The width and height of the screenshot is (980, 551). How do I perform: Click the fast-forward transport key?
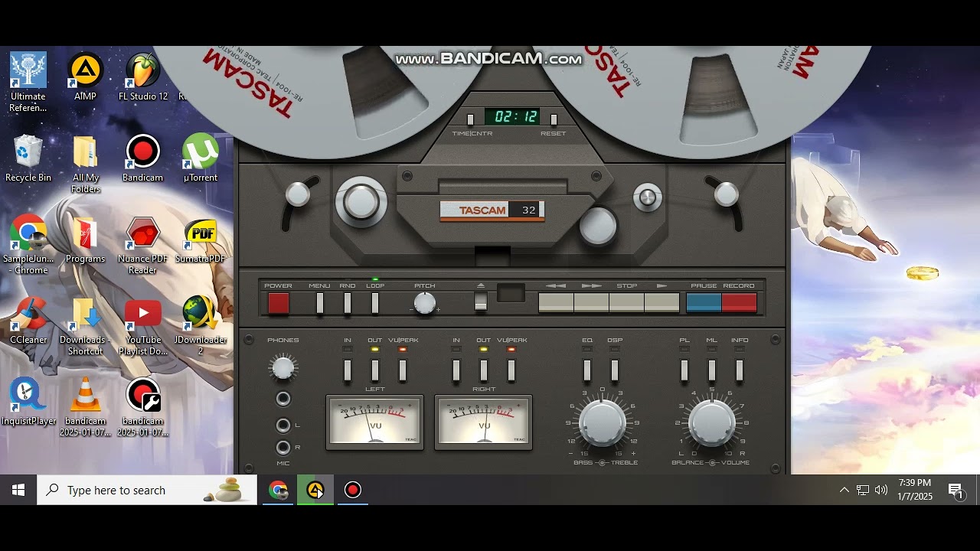(x=591, y=303)
